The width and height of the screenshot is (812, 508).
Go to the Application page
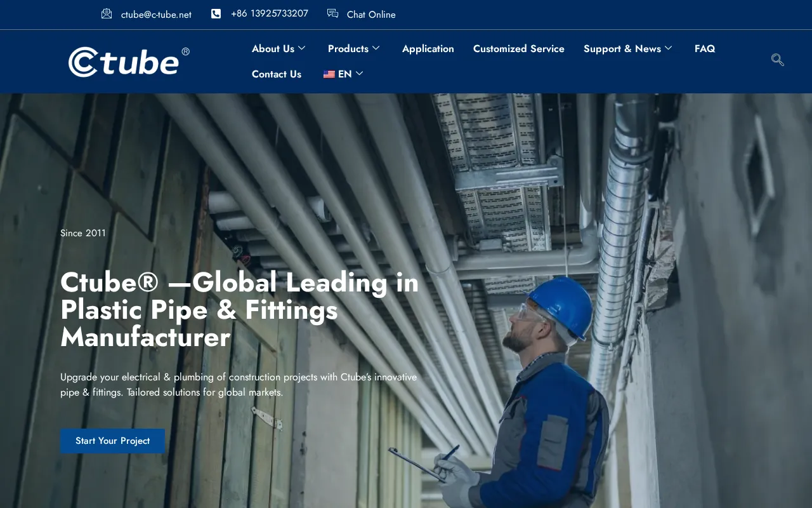point(428,49)
